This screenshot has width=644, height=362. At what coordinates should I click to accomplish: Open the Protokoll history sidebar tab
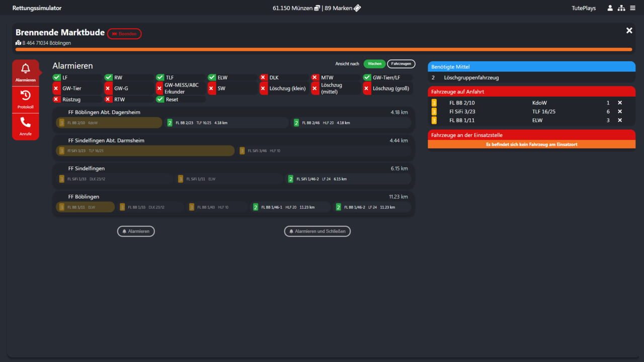[x=25, y=100]
